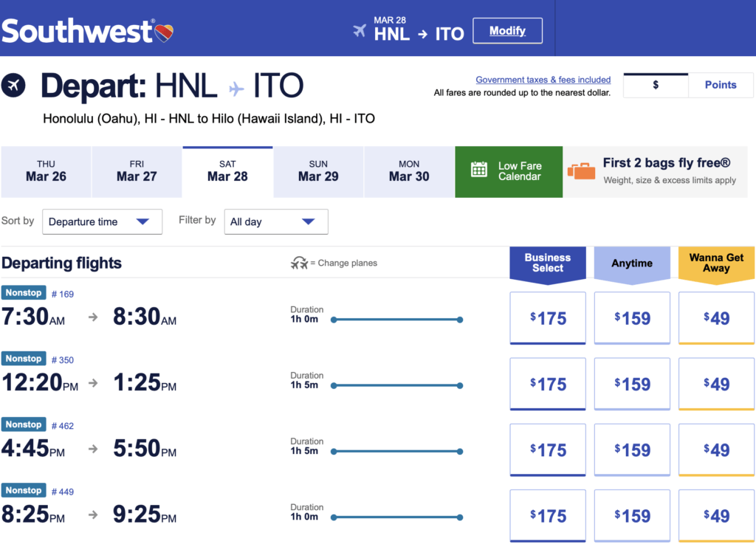Select the THU Mar 26 date tab
756x544 pixels.
[x=46, y=171]
